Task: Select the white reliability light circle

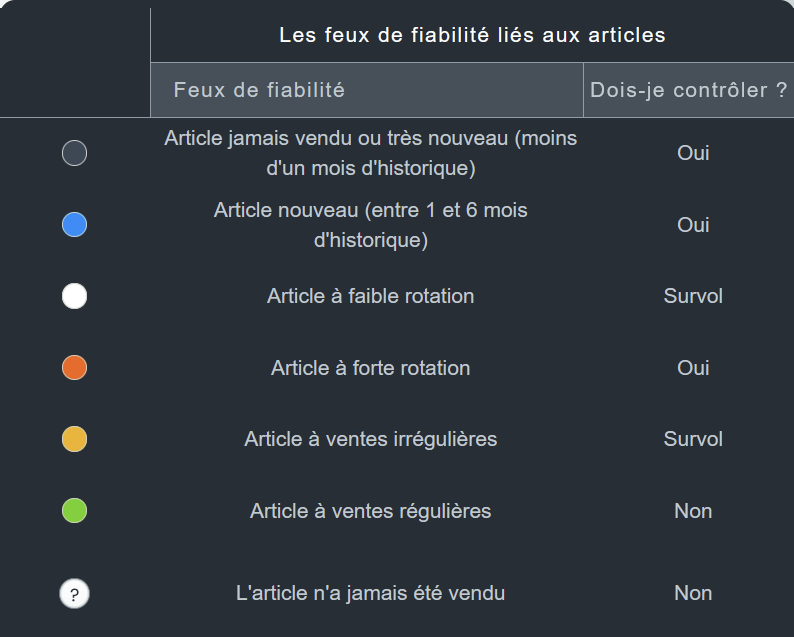Action: 74,296
